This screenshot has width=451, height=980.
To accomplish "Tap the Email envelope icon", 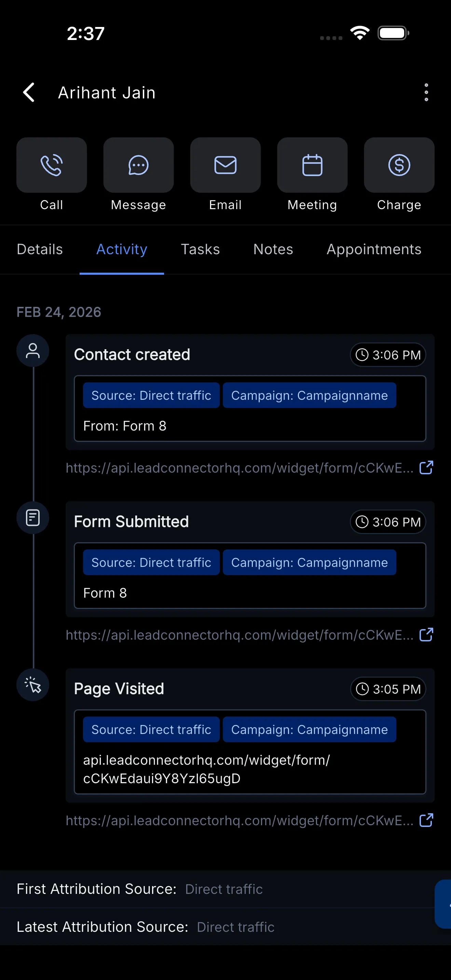I will [225, 165].
